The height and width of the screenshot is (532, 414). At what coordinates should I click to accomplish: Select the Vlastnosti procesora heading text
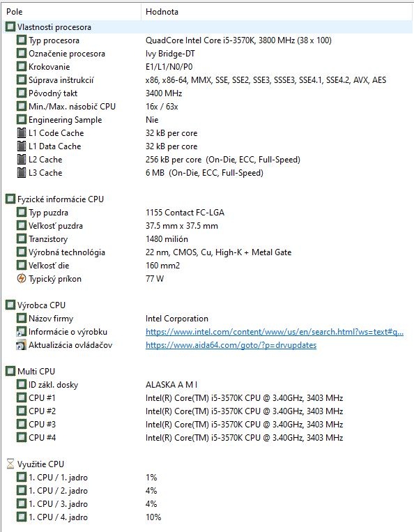[54, 26]
